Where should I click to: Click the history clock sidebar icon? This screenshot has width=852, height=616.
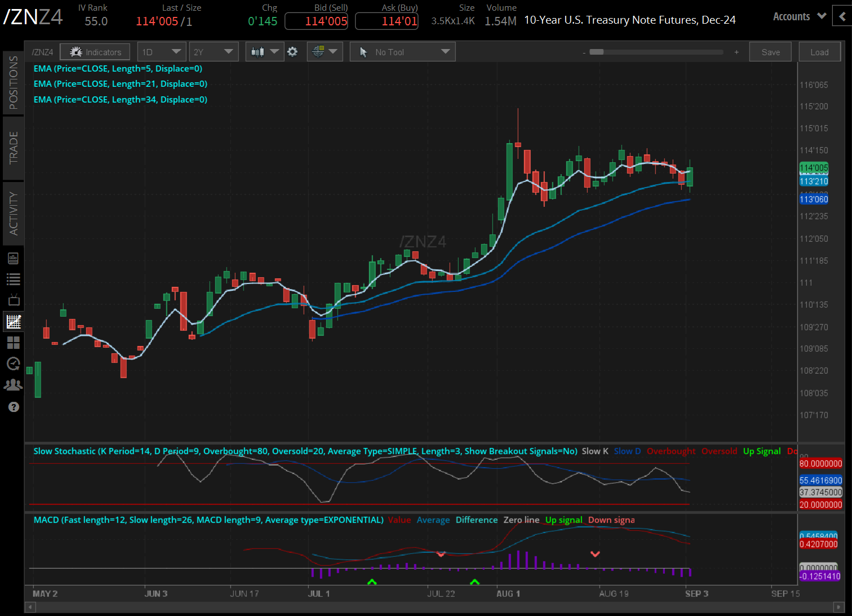[x=14, y=364]
